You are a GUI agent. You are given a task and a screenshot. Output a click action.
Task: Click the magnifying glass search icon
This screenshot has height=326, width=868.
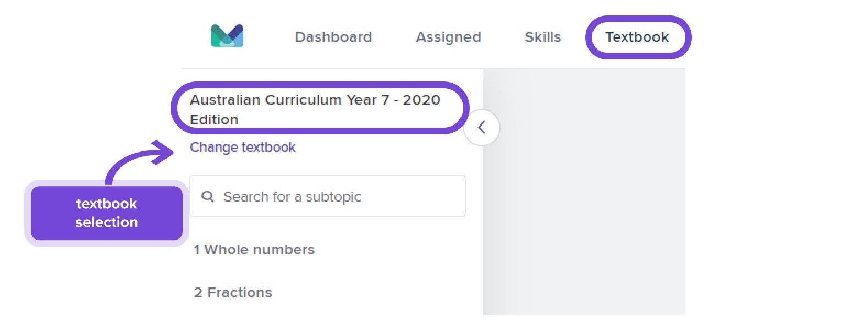pyautogui.click(x=207, y=196)
